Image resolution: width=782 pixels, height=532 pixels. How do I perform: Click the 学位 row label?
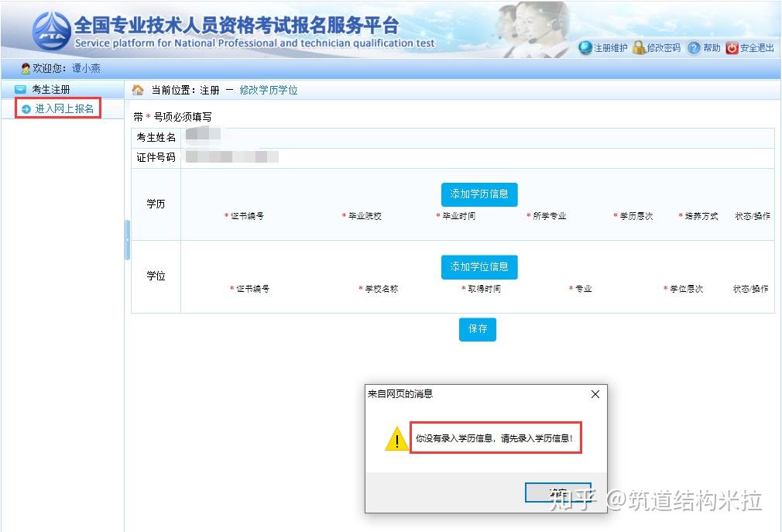pos(156,276)
